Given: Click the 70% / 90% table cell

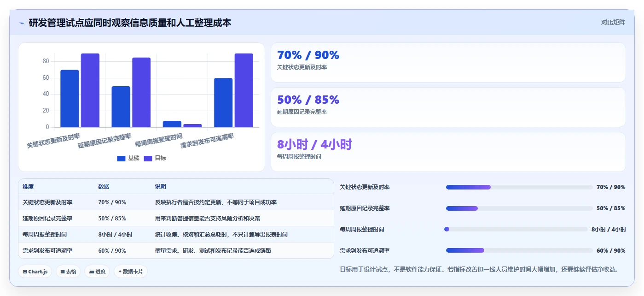Looking at the screenshot, I should point(112,202).
